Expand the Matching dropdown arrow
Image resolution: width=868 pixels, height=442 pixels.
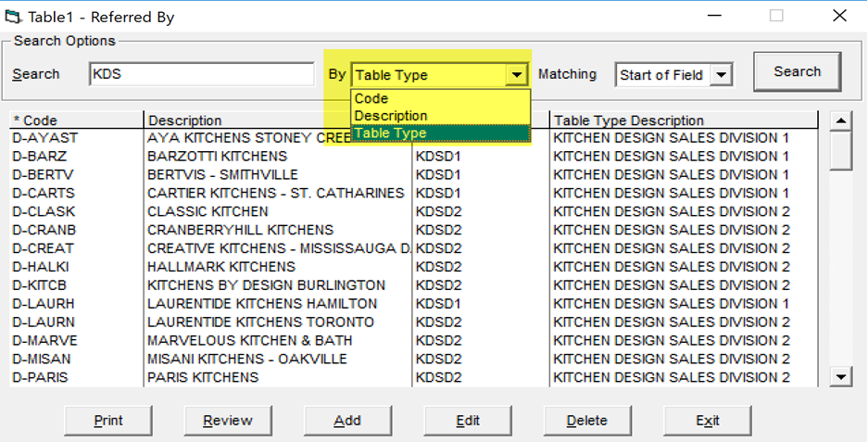pyautogui.click(x=721, y=75)
